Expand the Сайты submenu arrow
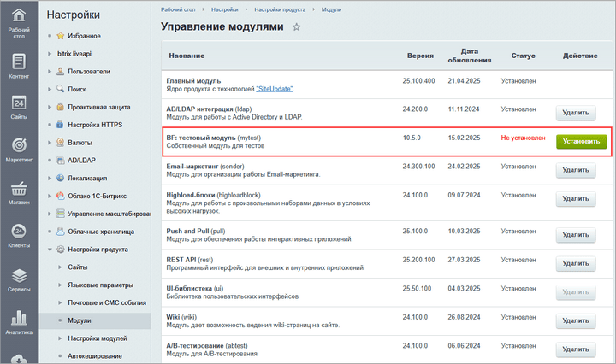Image resolution: width=616 pixels, height=364 pixels. [x=60, y=267]
